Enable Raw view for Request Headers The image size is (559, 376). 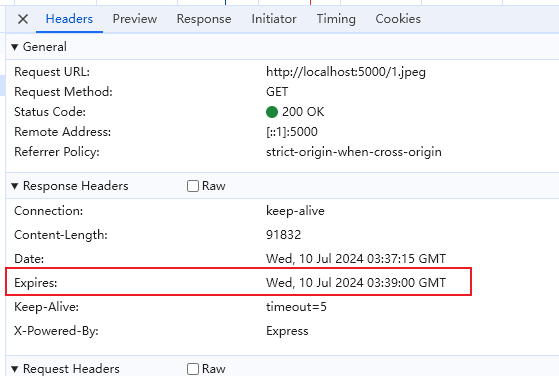[x=193, y=369]
